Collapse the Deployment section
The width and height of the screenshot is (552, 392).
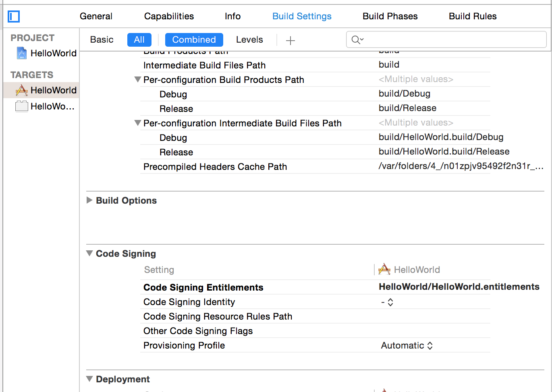point(89,379)
